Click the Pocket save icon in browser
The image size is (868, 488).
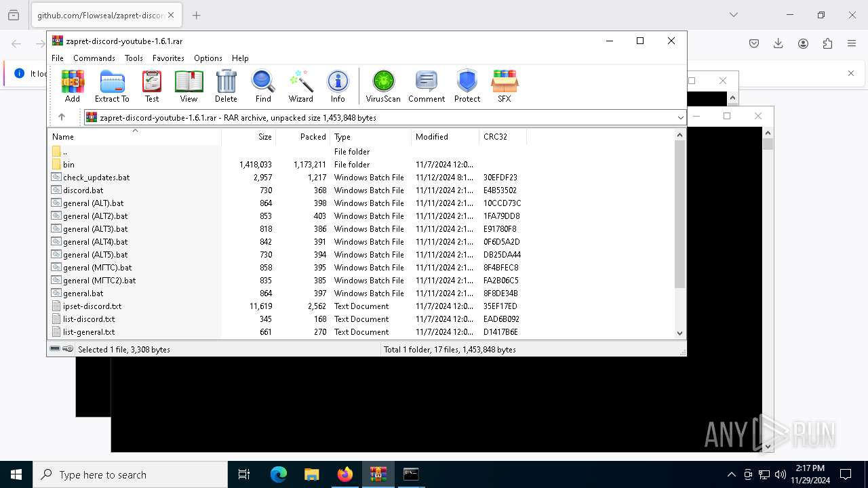click(x=754, y=43)
